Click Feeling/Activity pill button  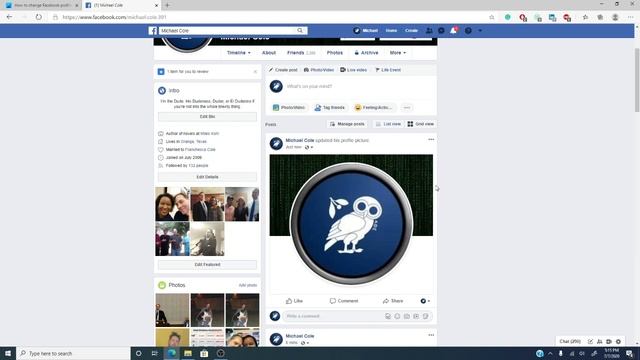[374, 108]
